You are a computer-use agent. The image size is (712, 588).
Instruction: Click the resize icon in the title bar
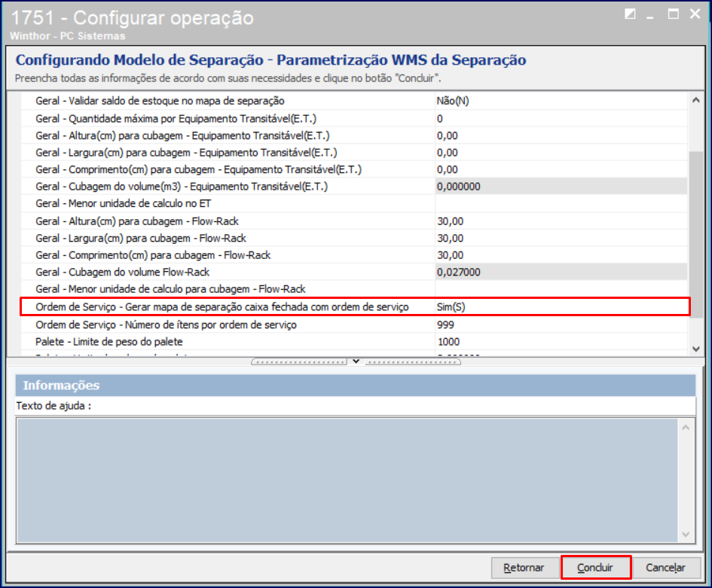coord(630,14)
